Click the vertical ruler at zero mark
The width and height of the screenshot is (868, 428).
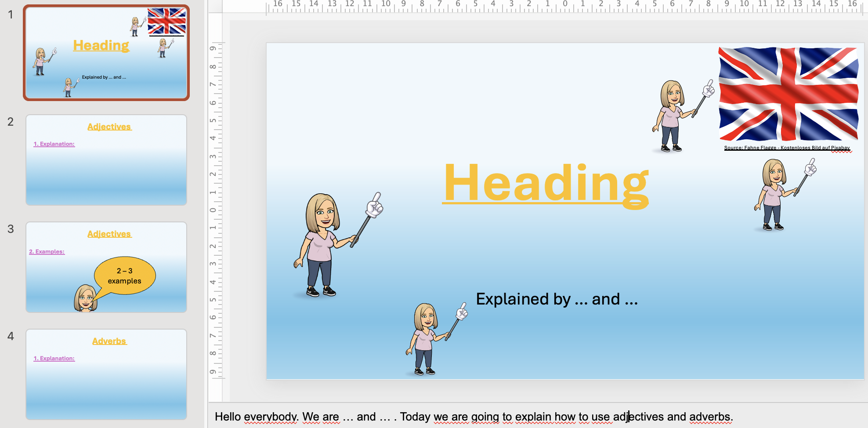click(213, 210)
